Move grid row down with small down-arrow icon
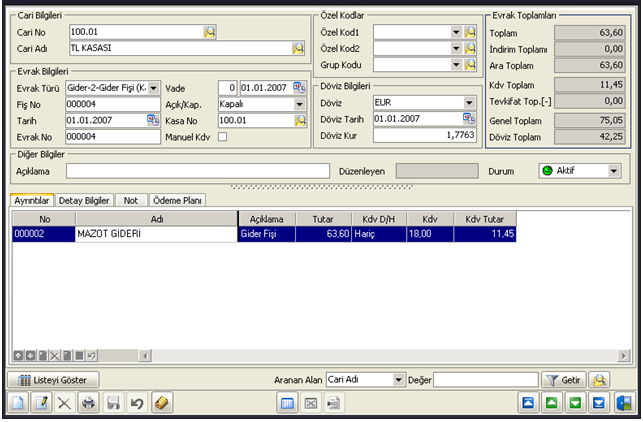Screen dimensions: 643x422 tap(30, 356)
